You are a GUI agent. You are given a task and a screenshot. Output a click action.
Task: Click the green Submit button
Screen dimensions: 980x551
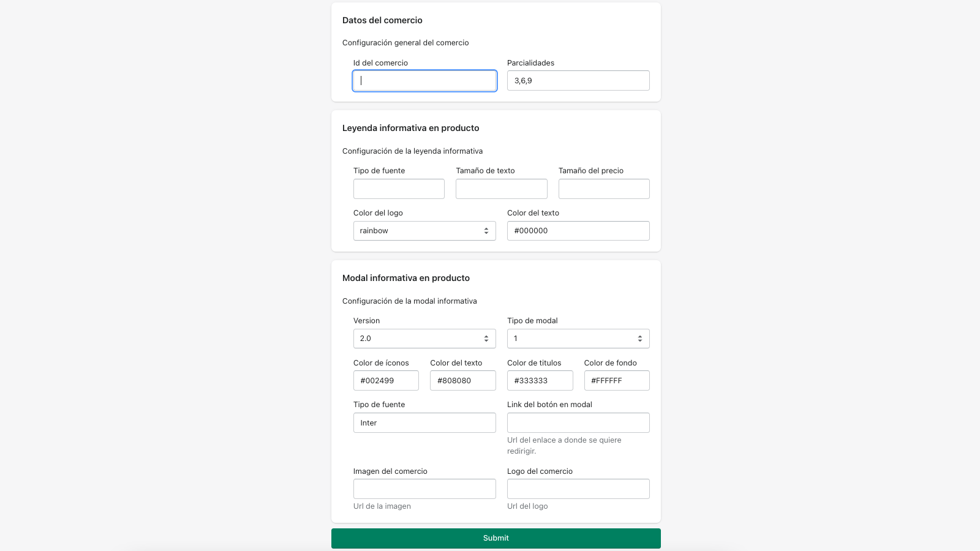tap(496, 538)
